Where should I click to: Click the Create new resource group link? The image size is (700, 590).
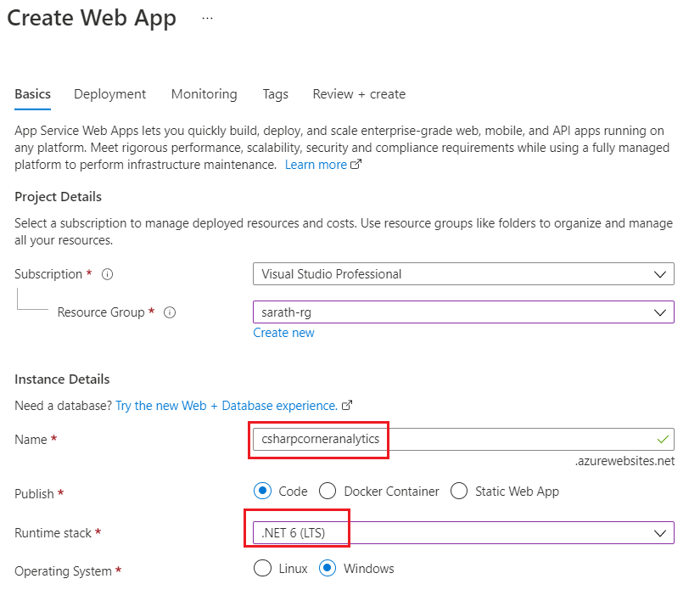pos(283,333)
